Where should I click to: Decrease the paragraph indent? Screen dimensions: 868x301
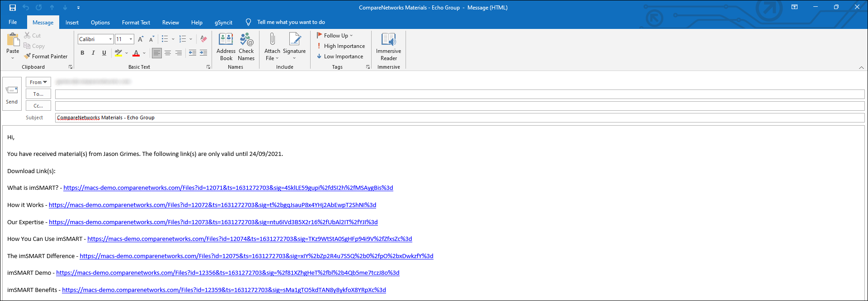(x=193, y=53)
